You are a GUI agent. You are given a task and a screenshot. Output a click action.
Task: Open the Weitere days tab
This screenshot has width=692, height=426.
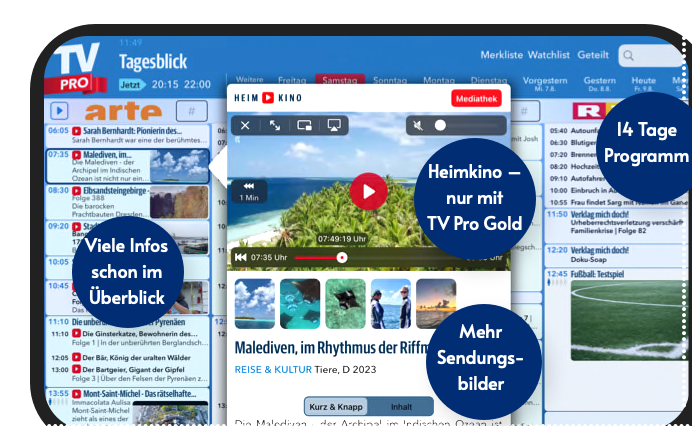(x=249, y=79)
